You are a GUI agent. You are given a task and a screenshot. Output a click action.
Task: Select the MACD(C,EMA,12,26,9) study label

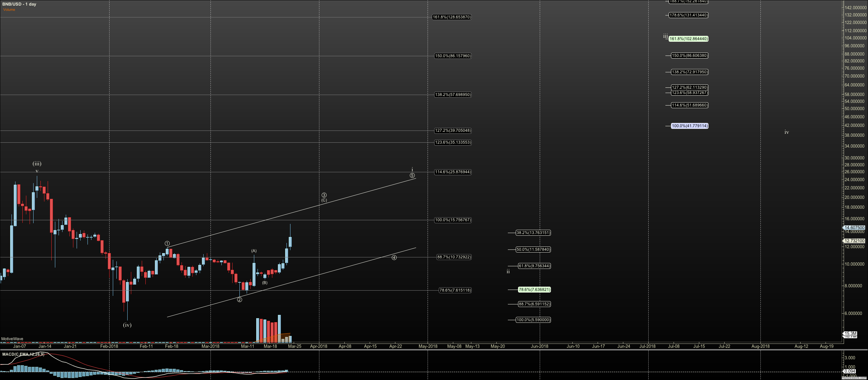pos(23,354)
